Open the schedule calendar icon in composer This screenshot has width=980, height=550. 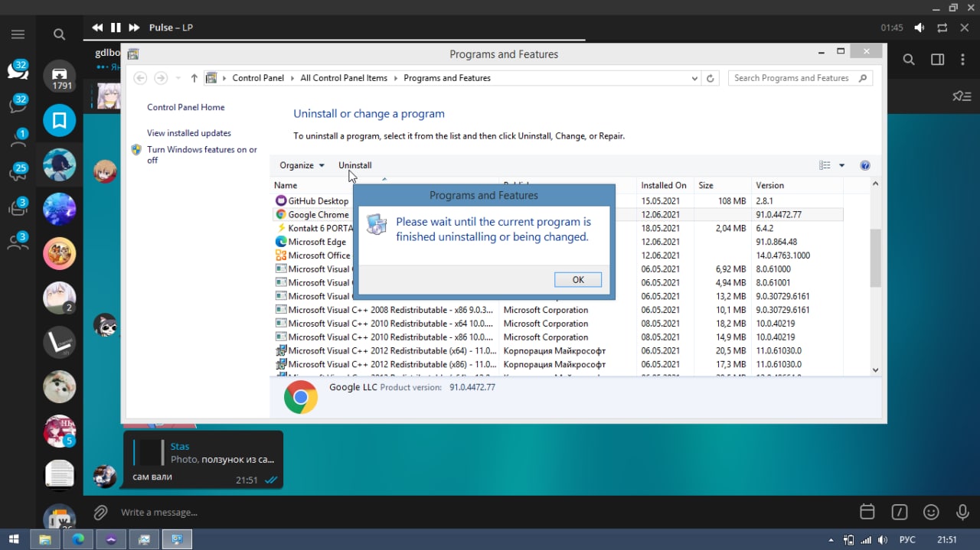point(867,512)
